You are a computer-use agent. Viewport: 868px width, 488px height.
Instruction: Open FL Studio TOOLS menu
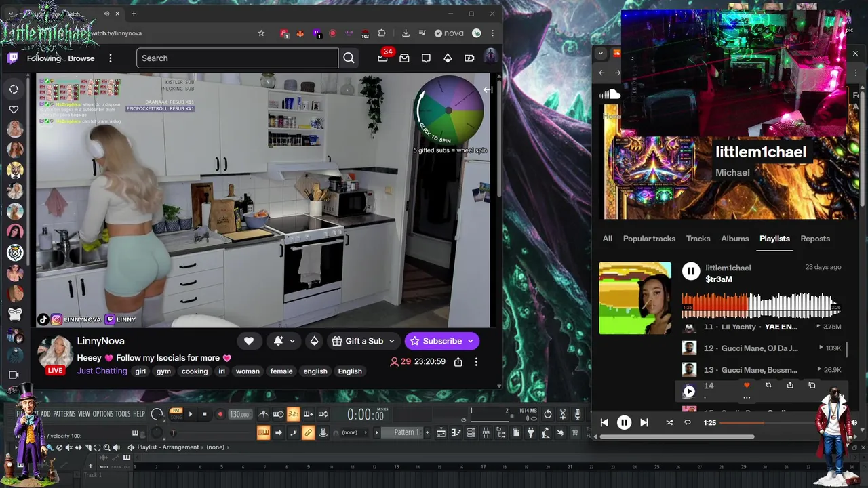[123, 414]
